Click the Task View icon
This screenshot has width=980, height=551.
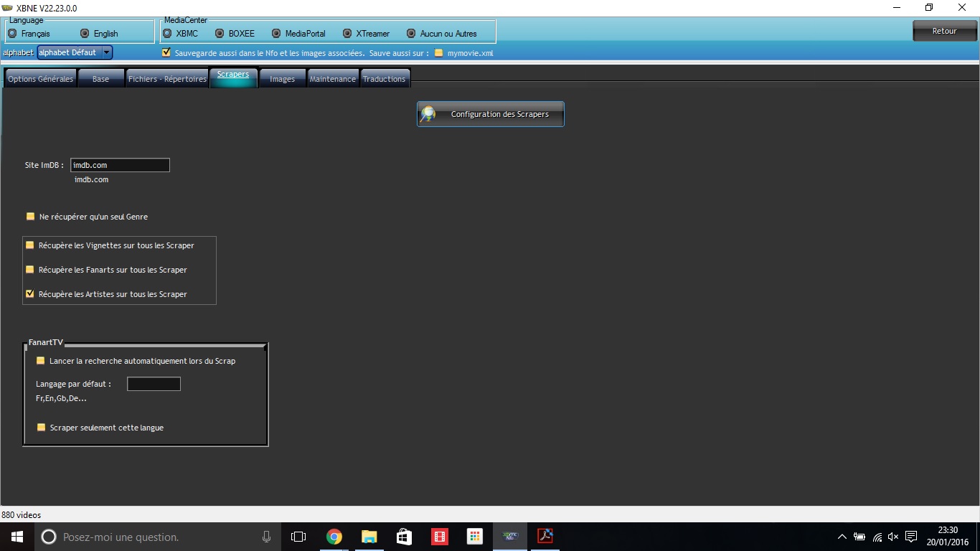point(298,537)
